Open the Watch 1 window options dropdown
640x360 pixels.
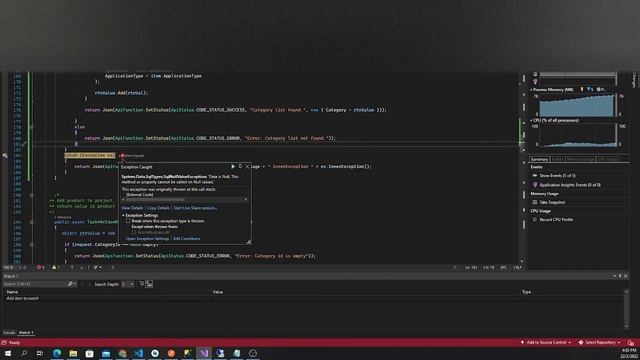coord(614,276)
